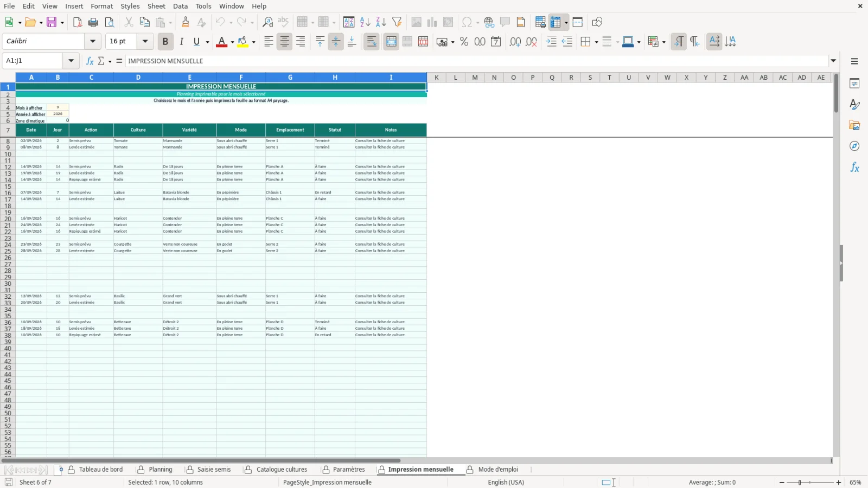This screenshot has width=868, height=488.
Task: Apply the yellow highlighting color
Action: click(243, 42)
